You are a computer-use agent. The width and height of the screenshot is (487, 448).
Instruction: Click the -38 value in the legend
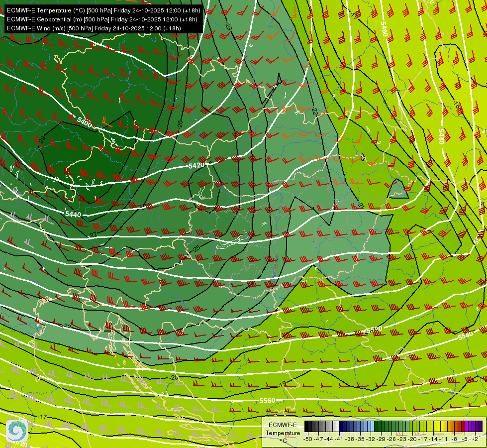point(349,439)
